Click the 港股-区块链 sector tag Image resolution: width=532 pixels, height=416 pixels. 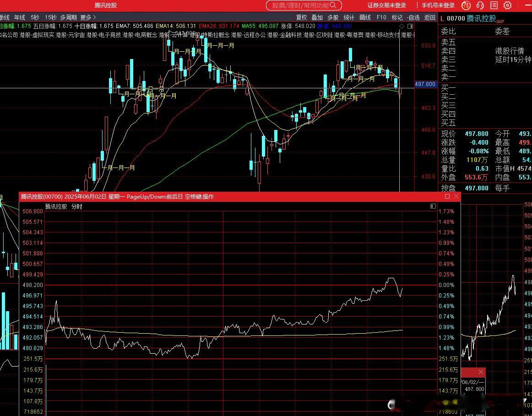pyautogui.click(x=318, y=35)
